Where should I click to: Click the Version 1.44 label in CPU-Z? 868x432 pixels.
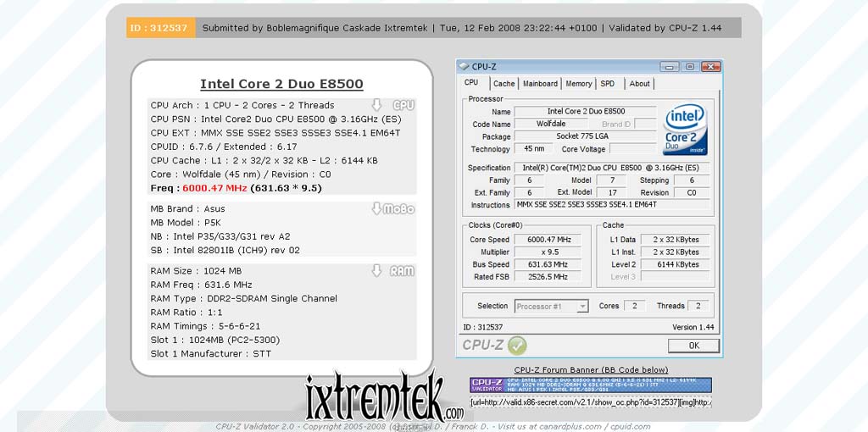pos(693,327)
